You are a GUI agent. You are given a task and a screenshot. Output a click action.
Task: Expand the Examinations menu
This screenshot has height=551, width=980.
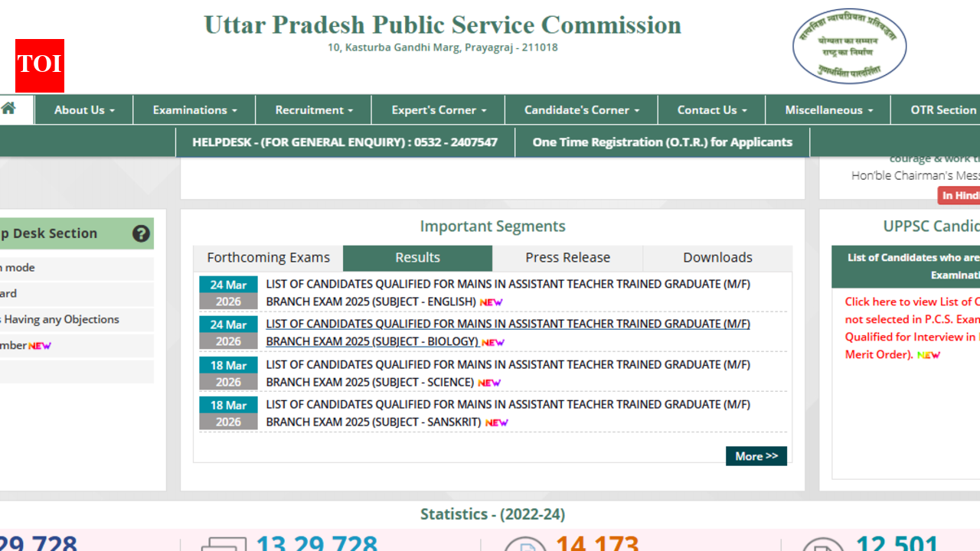(194, 110)
